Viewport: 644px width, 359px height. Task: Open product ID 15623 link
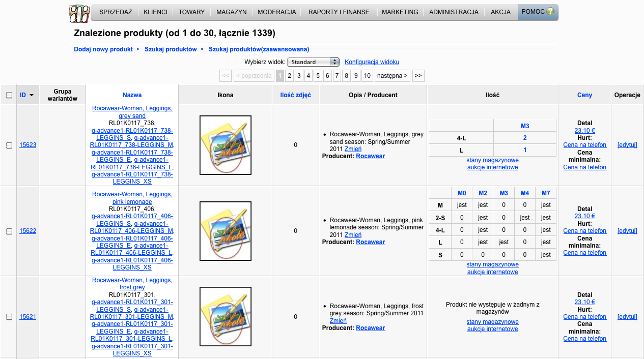(28, 145)
